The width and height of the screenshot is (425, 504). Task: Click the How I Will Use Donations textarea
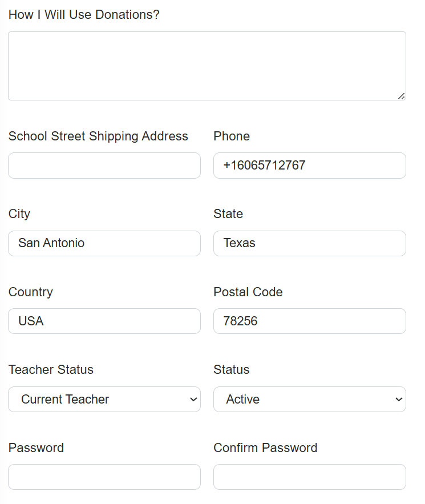[x=207, y=66]
